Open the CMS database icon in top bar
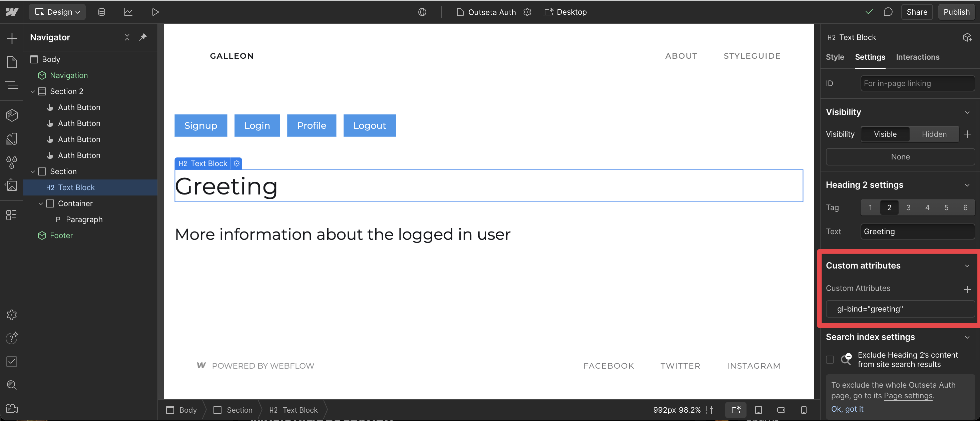Image resolution: width=980 pixels, height=421 pixels. (x=102, y=12)
